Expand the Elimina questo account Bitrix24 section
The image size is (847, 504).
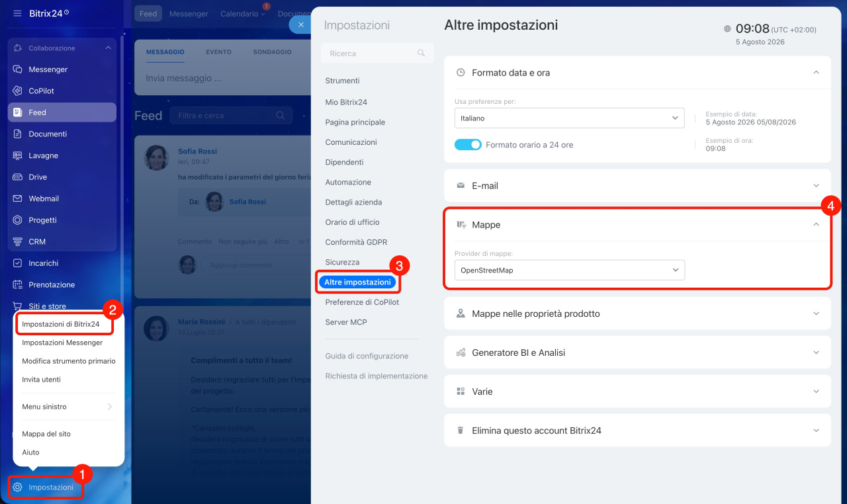click(x=816, y=431)
